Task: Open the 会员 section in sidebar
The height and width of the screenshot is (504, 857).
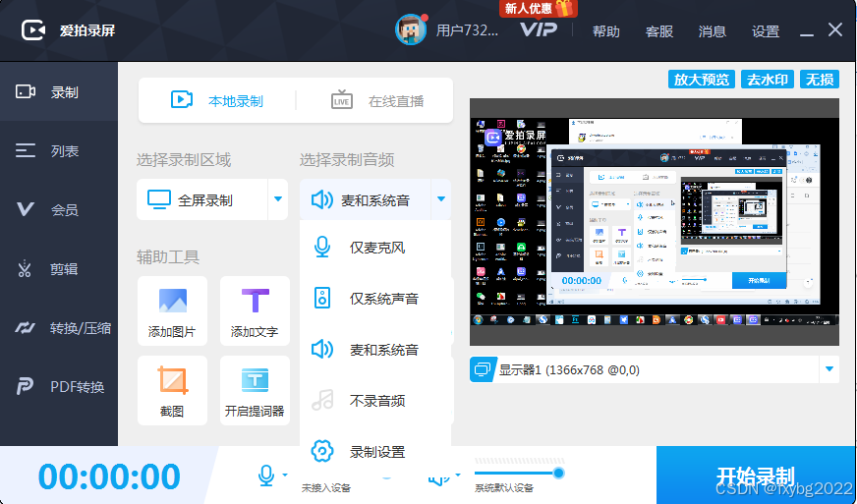Action: pos(59,209)
